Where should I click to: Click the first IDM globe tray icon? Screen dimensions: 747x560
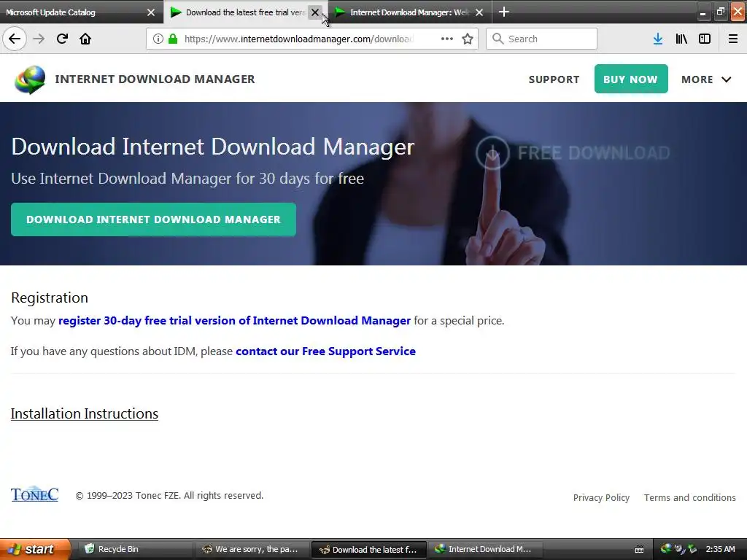coord(665,549)
